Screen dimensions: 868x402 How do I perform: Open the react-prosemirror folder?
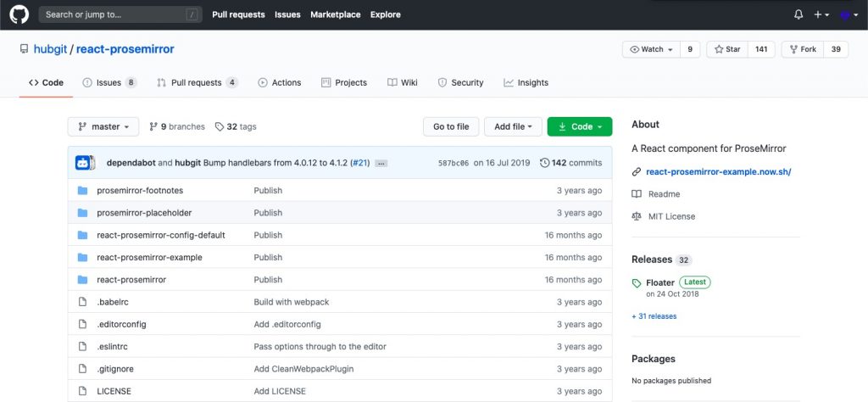pyautogui.click(x=131, y=280)
